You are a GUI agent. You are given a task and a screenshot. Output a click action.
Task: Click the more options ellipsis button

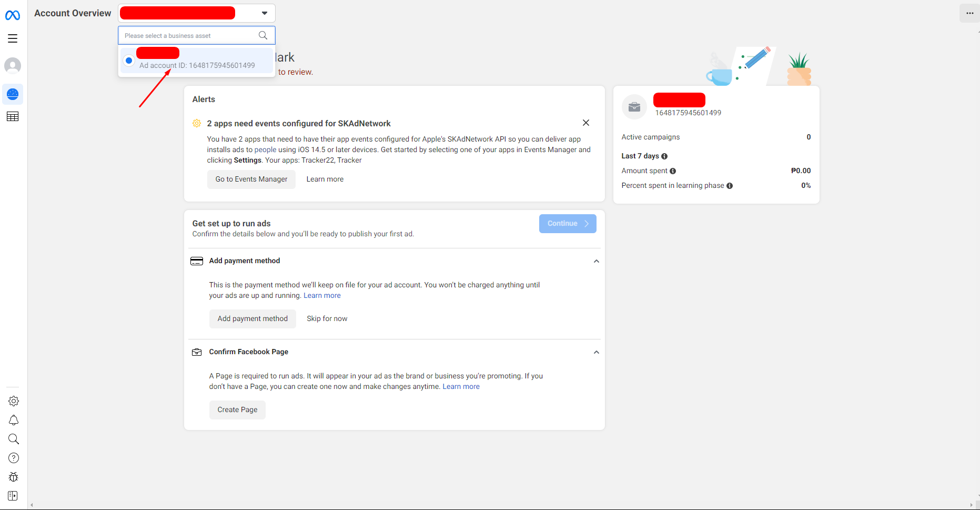coord(969,13)
